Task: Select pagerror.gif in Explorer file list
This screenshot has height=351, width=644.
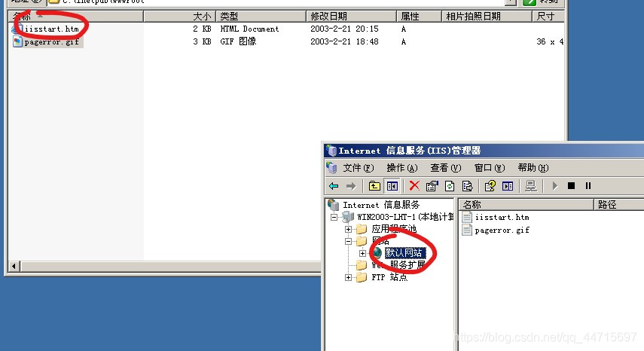Action: (x=51, y=41)
